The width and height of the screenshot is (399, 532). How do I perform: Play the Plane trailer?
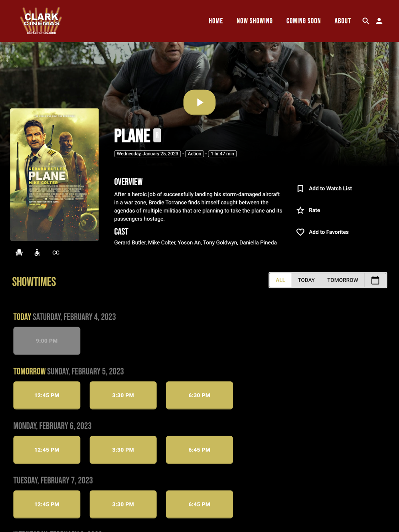tap(199, 102)
